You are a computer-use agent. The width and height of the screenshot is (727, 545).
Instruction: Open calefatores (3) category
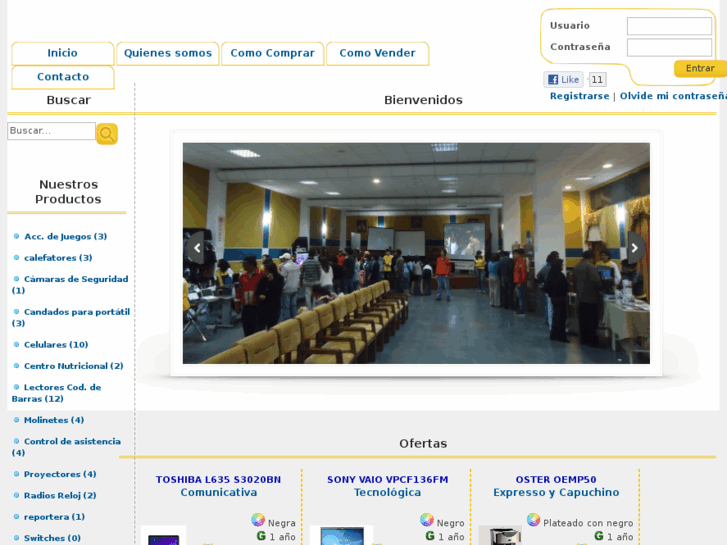(x=58, y=258)
